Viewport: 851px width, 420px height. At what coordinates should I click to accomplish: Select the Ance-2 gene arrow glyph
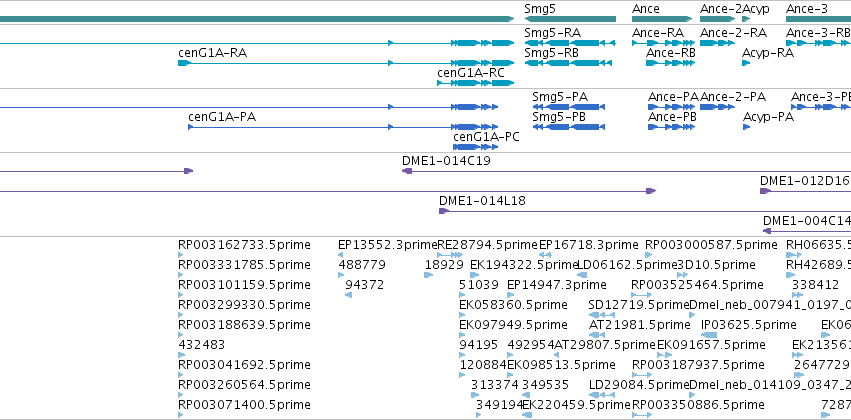point(717,19)
